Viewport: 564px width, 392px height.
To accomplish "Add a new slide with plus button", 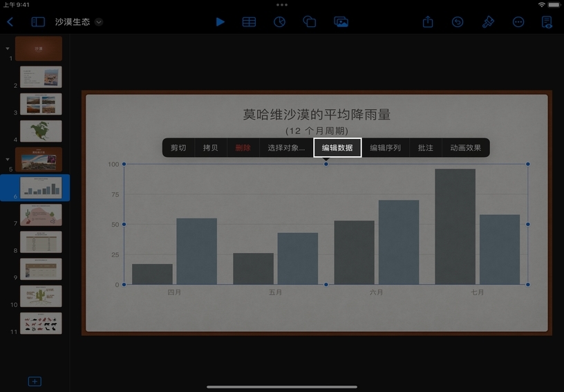I will click(35, 382).
